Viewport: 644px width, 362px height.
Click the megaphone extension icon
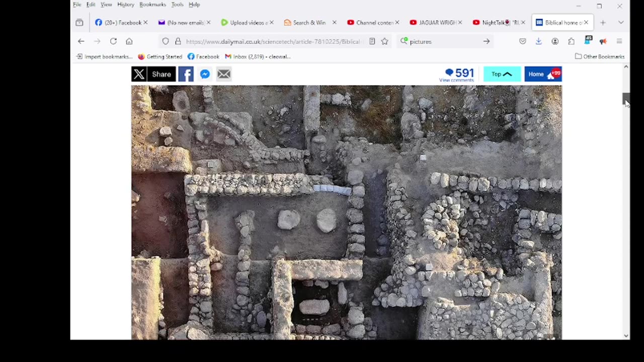pos(603,41)
